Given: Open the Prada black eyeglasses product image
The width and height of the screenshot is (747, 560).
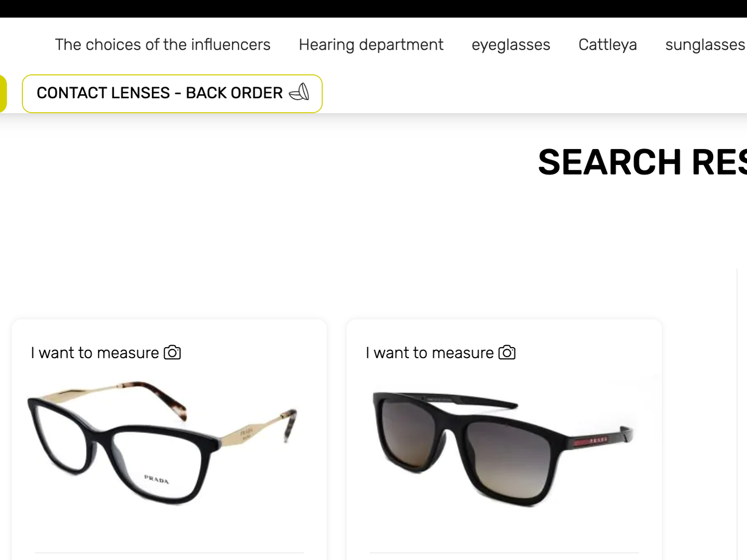Looking at the screenshot, I should 162,442.
